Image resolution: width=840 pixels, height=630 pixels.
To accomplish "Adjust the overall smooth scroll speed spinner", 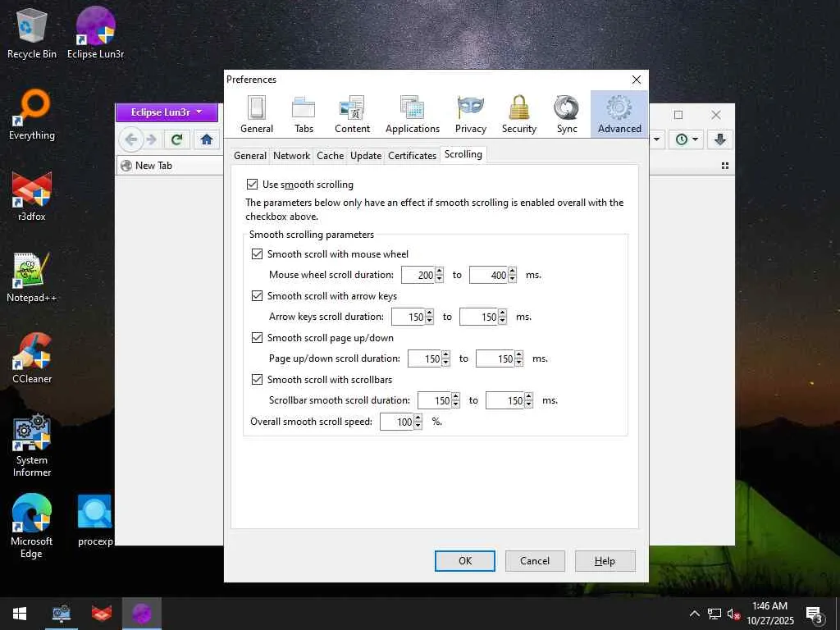I will pos(418,422).
